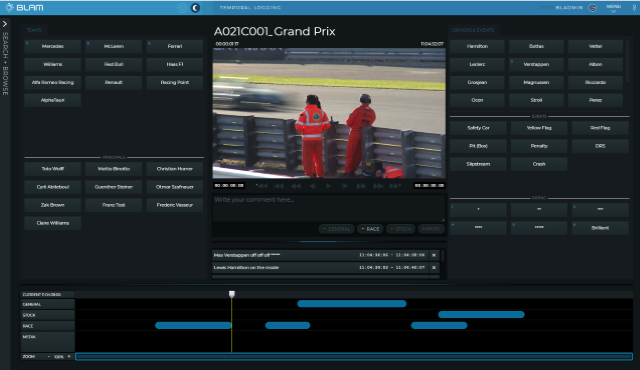Click the user account icon near BLADMIN
The image size is (640, 370).
pos(593,8)
